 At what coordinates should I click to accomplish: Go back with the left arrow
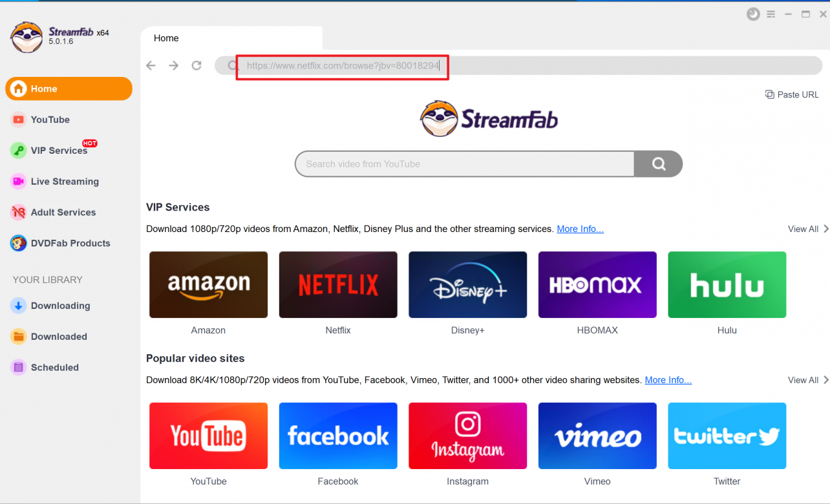pyautogui.click(x=151, y=65)
